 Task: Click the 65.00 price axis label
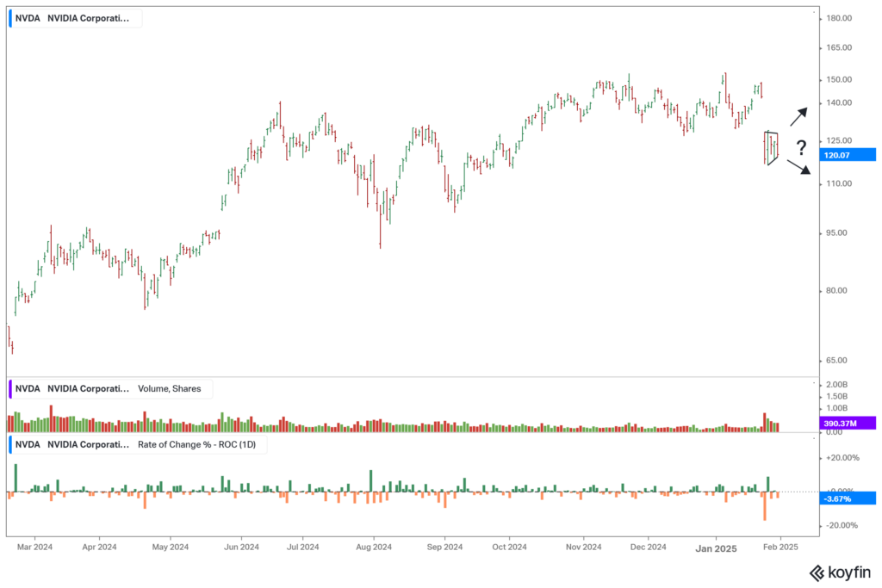pos(836,361)
